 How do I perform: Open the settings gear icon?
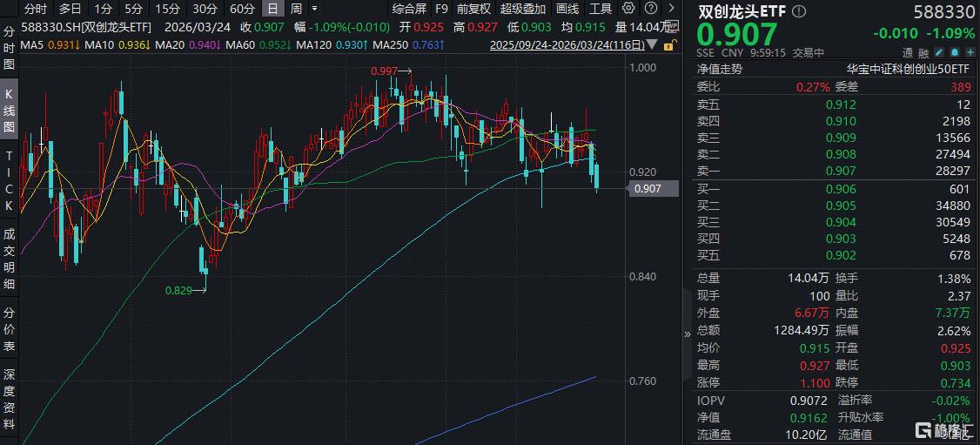point(628,9)
